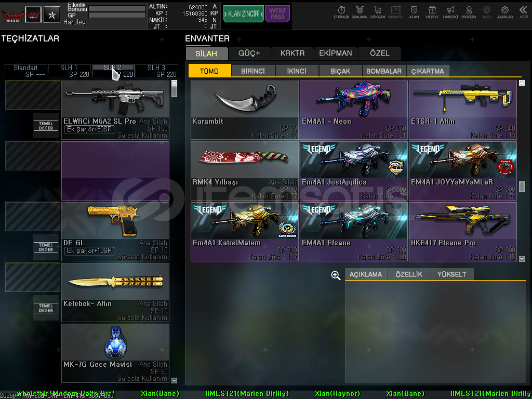Image resolution: width=532 pixels, height=399 pixels.
Task: Select the Karambit knife in inventory
Action: [x=245, y=110]
